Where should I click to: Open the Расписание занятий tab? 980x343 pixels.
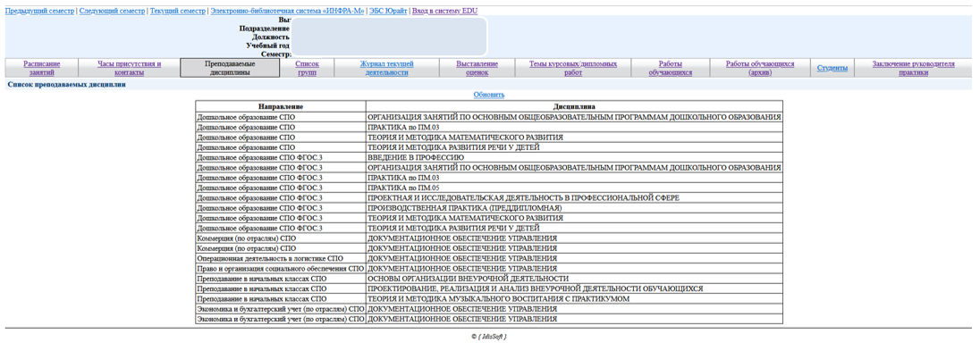[x=42, y=68]
